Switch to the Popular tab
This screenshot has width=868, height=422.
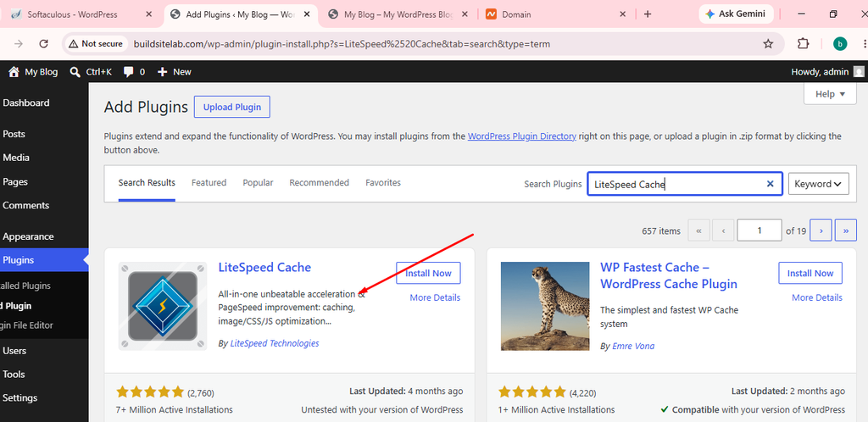(258, 182)
